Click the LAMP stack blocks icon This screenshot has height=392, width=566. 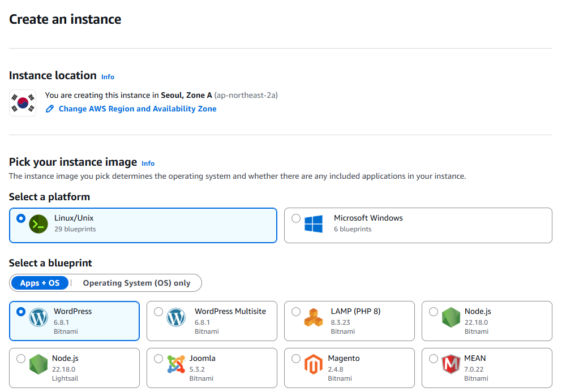click(313, 317)
